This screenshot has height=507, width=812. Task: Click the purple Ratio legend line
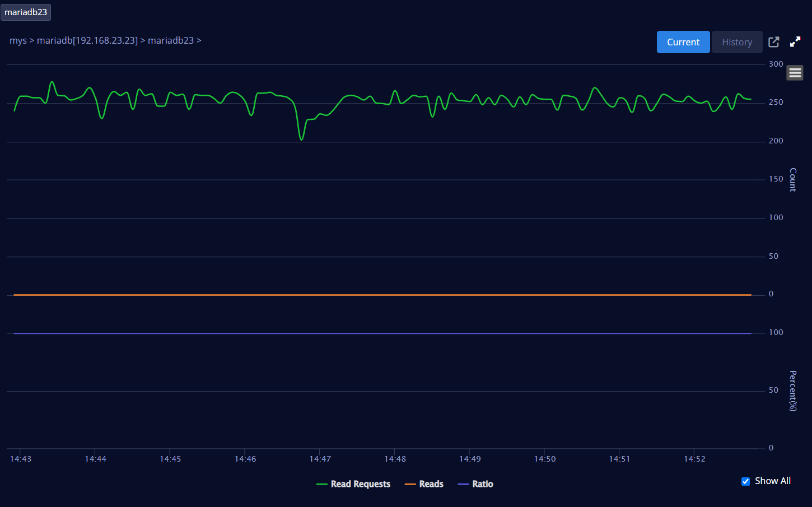pyautogui.click(x=463, y=484)
